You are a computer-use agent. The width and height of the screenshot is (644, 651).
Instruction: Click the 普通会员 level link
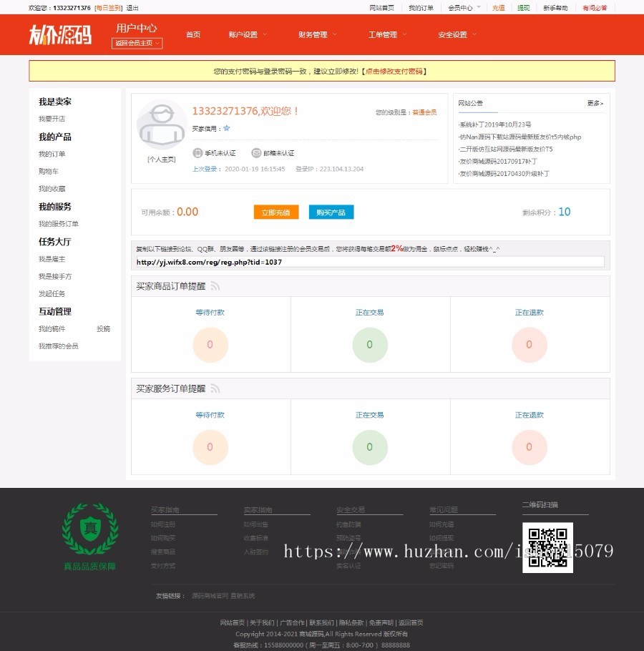coord(424,112)
